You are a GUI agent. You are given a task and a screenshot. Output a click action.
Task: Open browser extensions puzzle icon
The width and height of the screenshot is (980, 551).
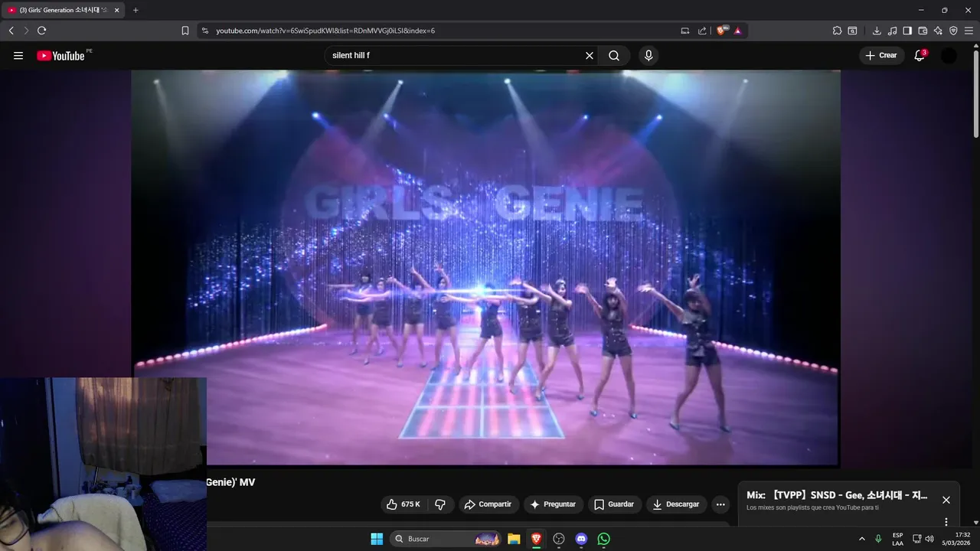(837, 31)
